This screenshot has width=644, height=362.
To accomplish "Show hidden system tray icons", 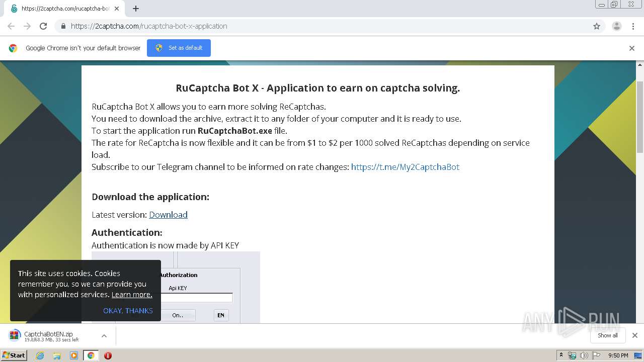I will (561, 355).
